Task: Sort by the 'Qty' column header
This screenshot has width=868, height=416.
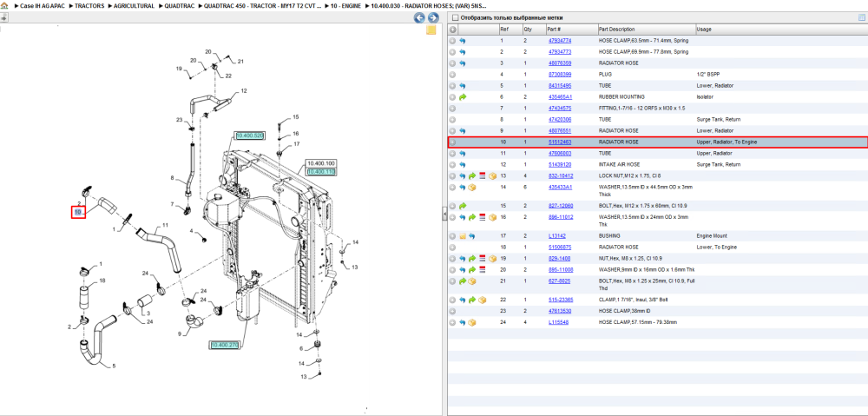Action: click(x=534, y=30)
